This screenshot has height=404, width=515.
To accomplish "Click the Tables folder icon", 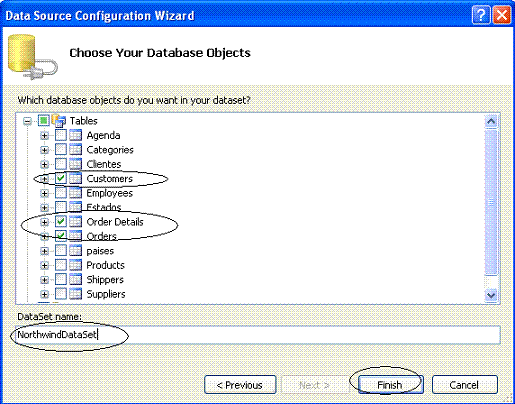I will click(59, 120).
